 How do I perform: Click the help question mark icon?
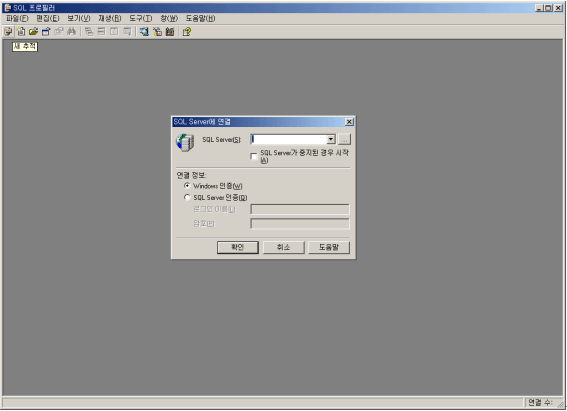tap(187, 32)
